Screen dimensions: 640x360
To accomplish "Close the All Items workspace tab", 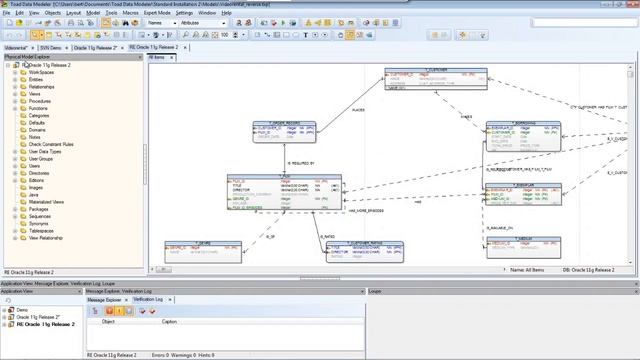I will [x=172, y=58].
